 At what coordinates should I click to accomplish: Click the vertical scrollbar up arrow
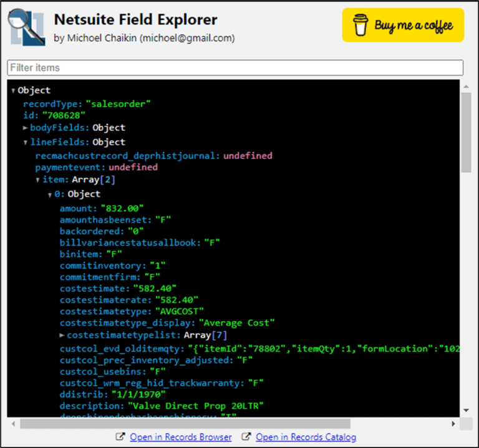(466, 87)
